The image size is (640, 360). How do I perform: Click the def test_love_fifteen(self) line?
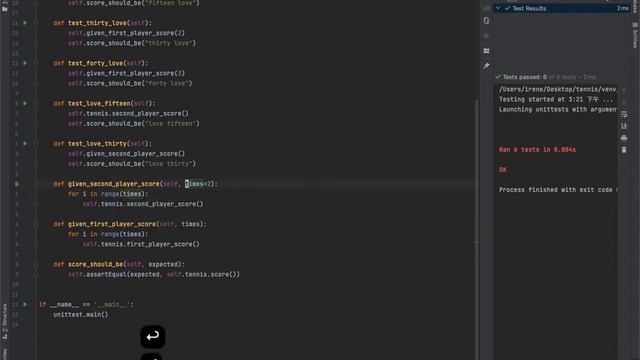[x=104, y=103]
